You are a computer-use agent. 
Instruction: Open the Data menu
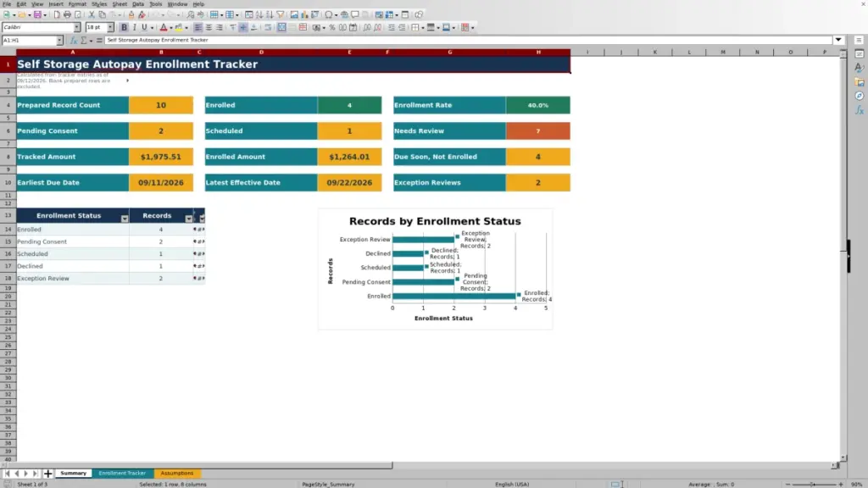tap(138, 4)
